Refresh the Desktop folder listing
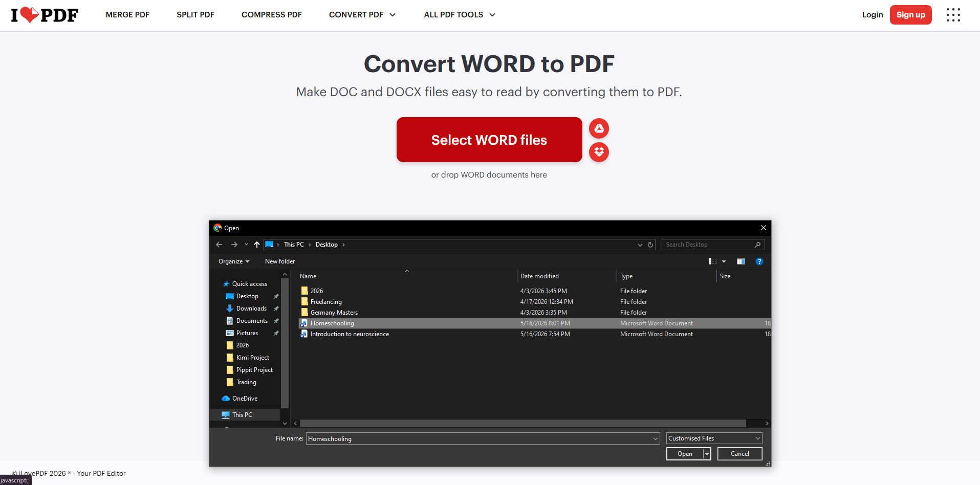This screenshot has height=485, width=980. tap(650, 245)
